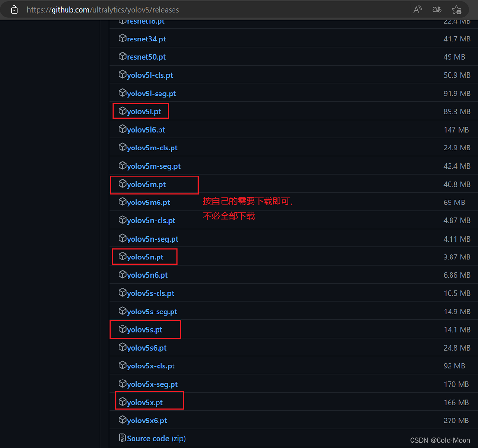This screenshot has height=448, width=478.
Task: Click the 147 MB size of yolov5l6.pt
Action: pos(456,130)
